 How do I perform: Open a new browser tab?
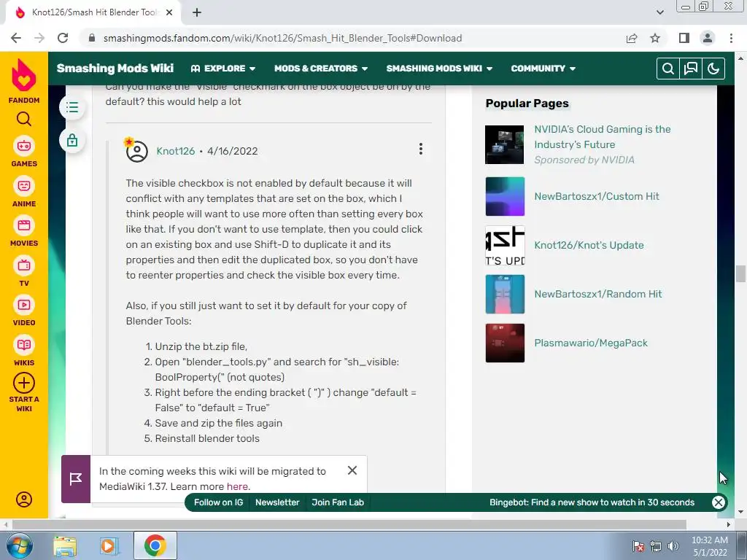click(x=197, y=12)
